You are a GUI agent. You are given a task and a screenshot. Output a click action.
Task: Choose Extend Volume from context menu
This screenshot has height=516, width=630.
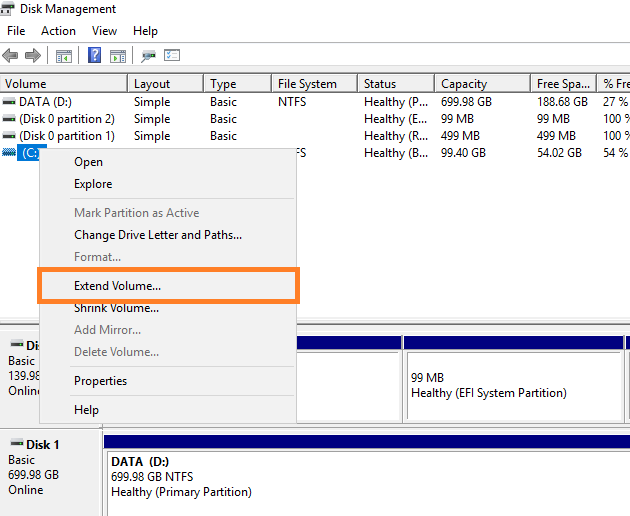117,286
